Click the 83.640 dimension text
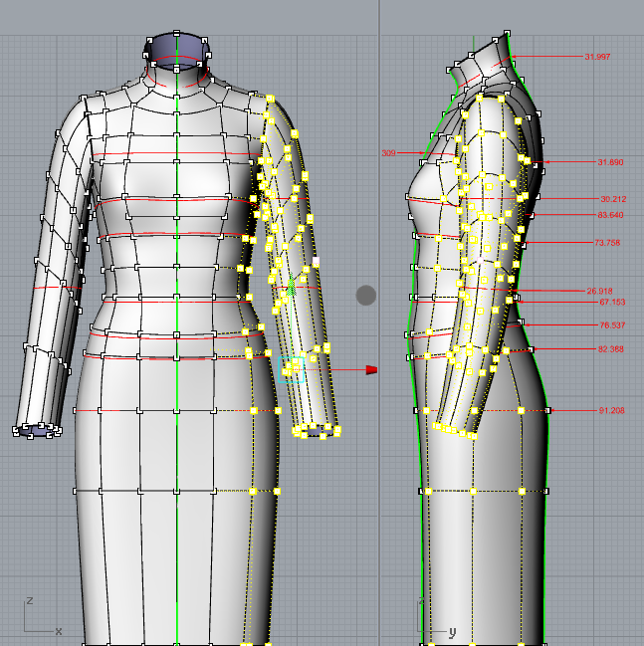The height and width of the screenshot is (646, 644). tap(610, 215)
